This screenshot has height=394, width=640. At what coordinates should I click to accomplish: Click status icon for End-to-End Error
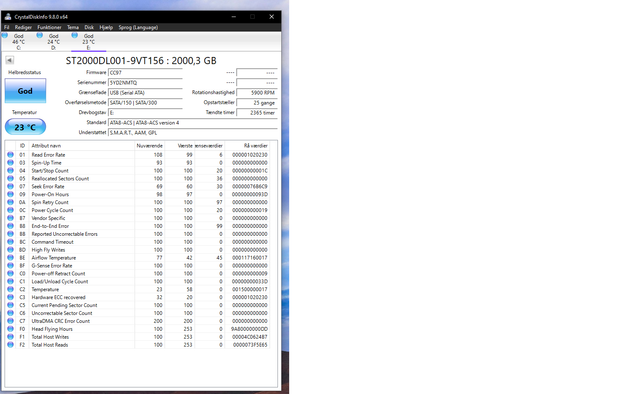(x=10, y=226)
